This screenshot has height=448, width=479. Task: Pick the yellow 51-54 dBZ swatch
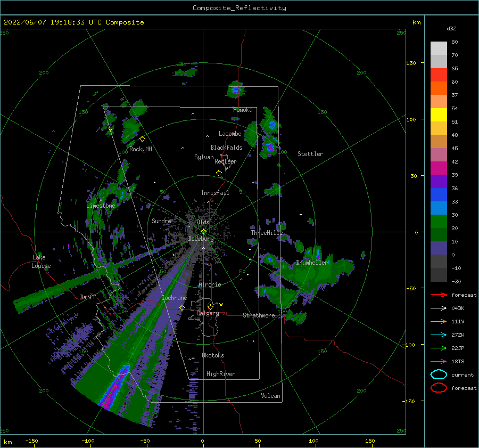click(439, 115)
